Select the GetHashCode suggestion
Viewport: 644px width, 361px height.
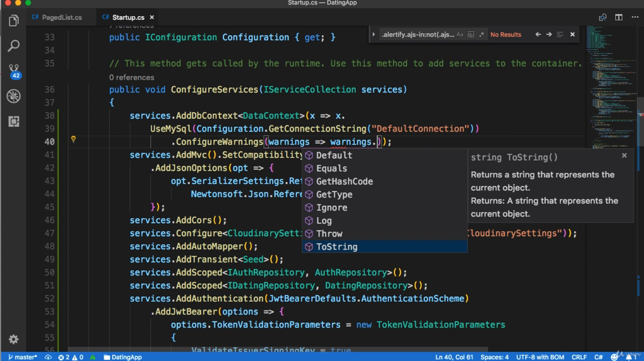[385, 181]
